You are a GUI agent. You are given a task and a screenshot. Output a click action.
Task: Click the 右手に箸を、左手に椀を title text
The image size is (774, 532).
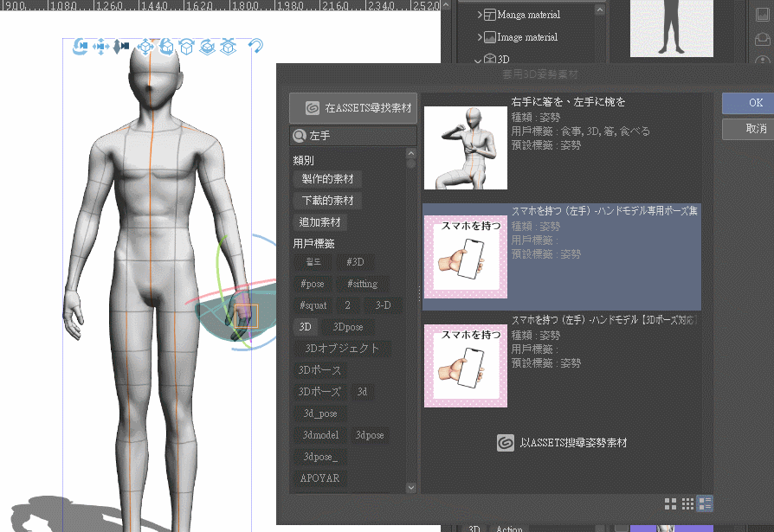(x=568, y=102)
